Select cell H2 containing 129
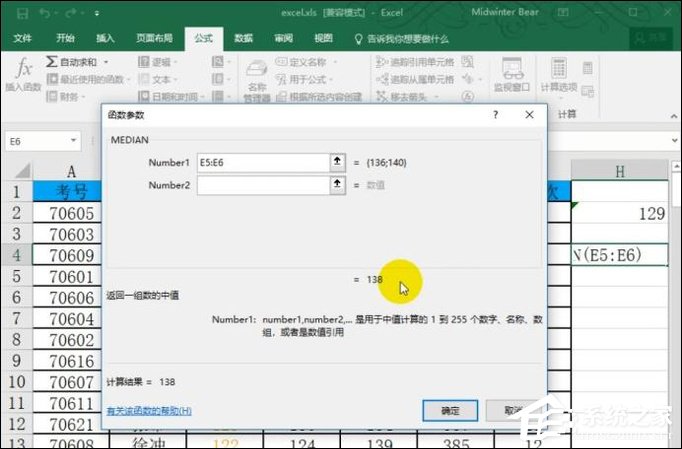This screenshot has height=449, width=682. 619,213
